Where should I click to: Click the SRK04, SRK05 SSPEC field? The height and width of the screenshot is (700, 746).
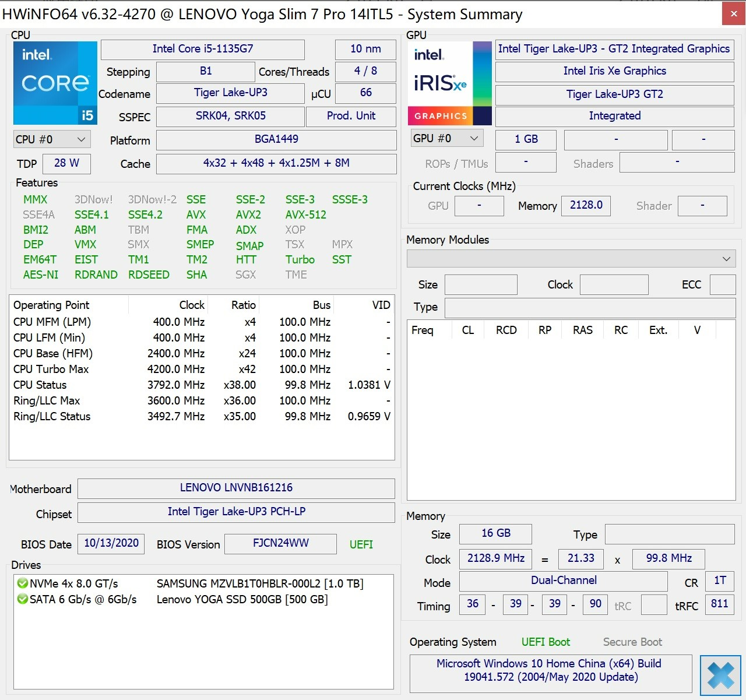coord(231,116)
